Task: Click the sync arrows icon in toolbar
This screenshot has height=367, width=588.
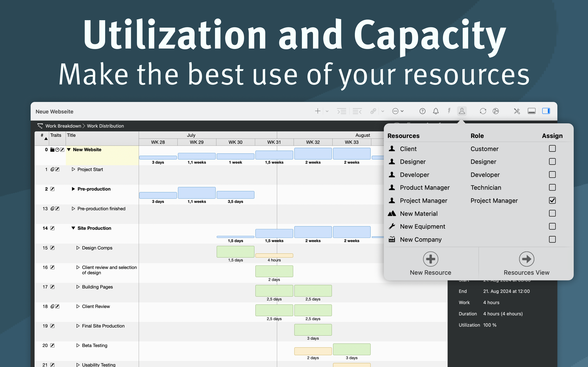Action: click(x=483, y=111)
